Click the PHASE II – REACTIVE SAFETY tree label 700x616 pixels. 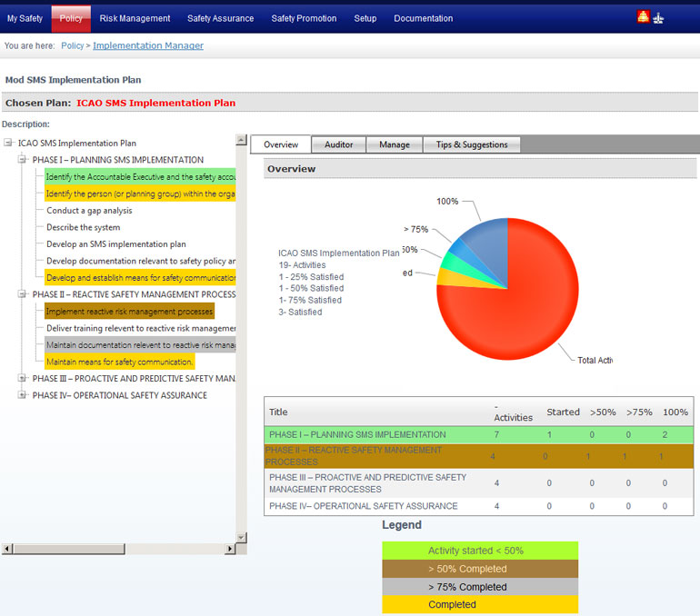134,294
